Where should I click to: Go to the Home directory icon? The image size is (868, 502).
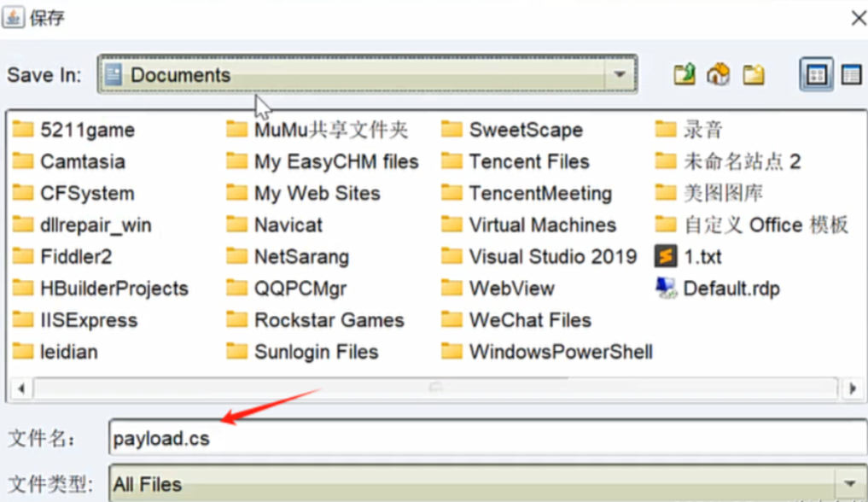point(718,74)
